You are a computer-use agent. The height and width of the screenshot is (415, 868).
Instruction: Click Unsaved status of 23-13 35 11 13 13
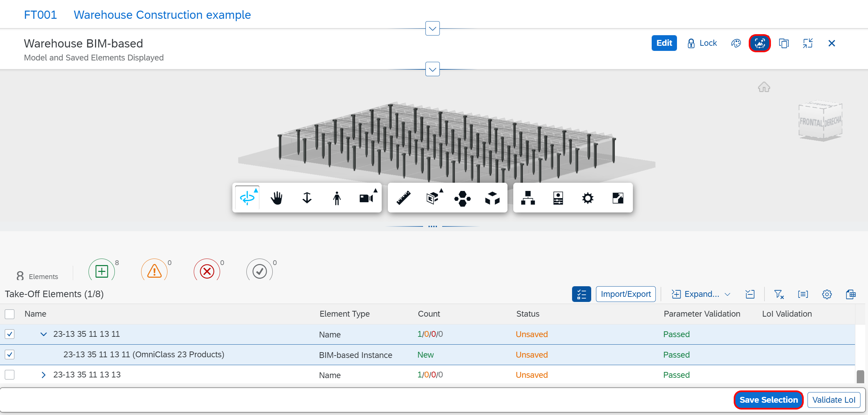coord(532,375)
